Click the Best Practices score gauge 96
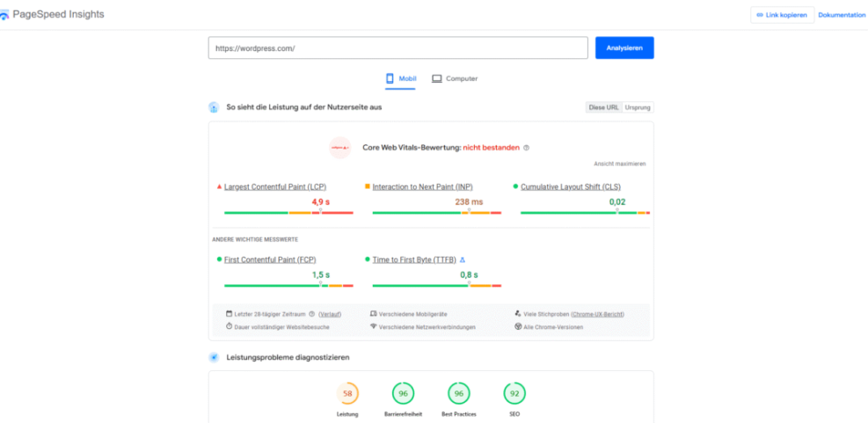The image size is (868, 423). [x=459, y=394]
